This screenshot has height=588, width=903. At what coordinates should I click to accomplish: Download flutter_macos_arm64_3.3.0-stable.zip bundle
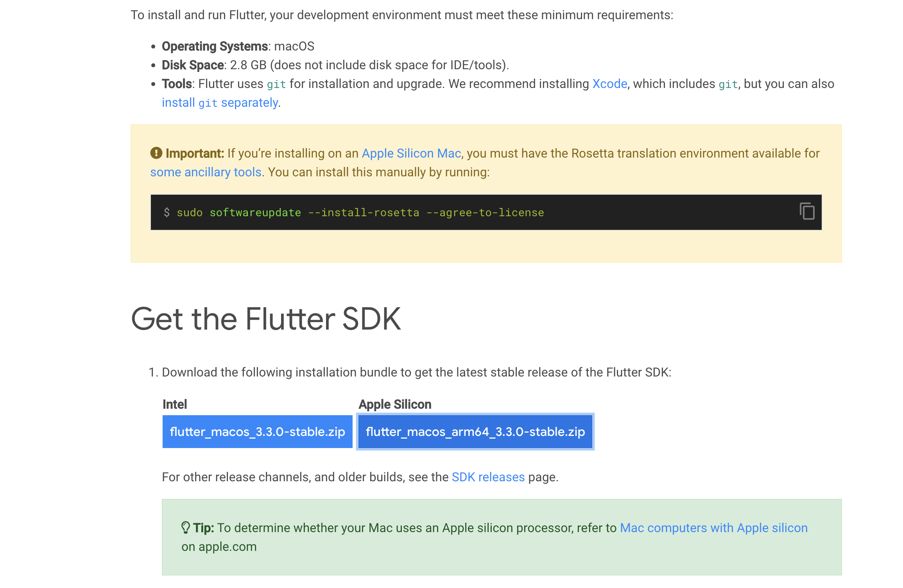[475, 432]
